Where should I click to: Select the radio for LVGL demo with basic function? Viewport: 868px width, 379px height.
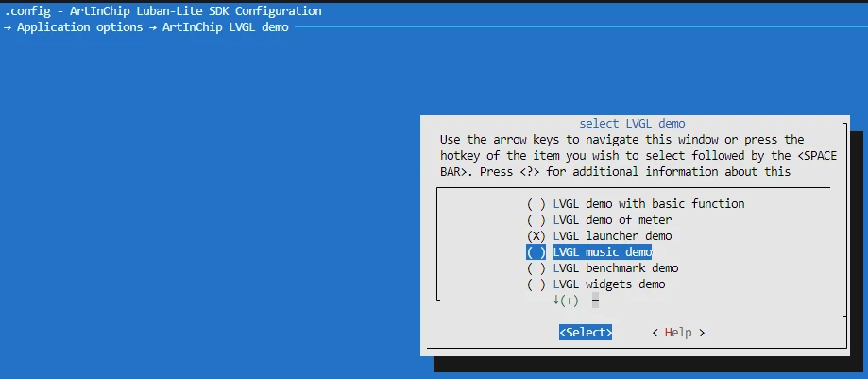(x=536, y=204)
